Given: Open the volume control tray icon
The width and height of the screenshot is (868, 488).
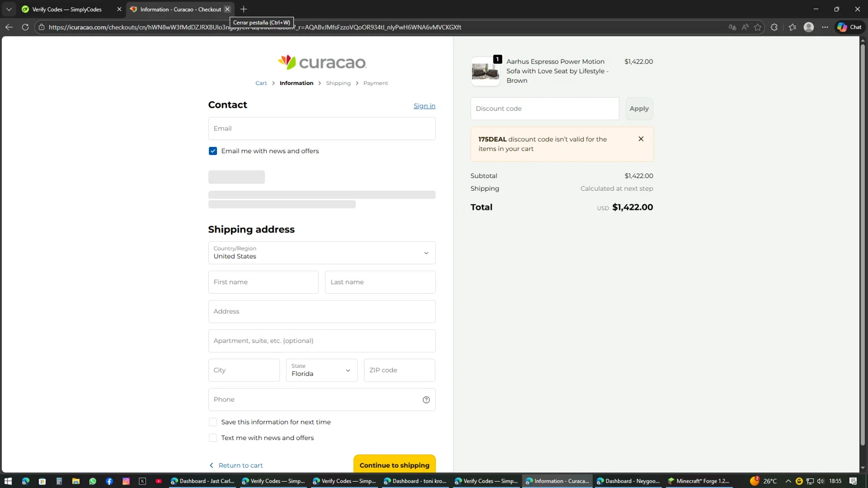Looking at the screenshot, I should (x=821, y=481).
